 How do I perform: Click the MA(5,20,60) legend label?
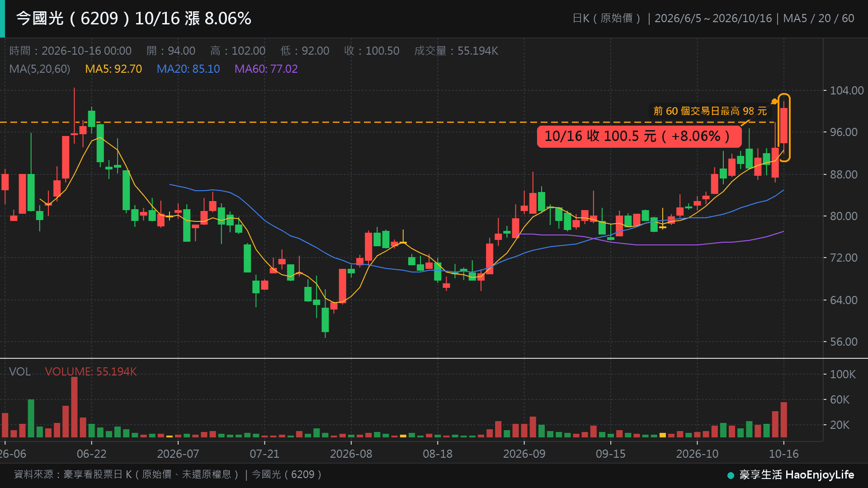coord(40,69)
